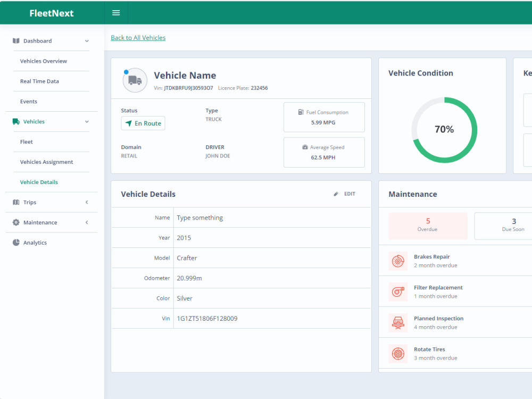Open the Fuel Consumption 5.99 MPG card
This screenshot has height=399, width=532.
pos(324,117)
